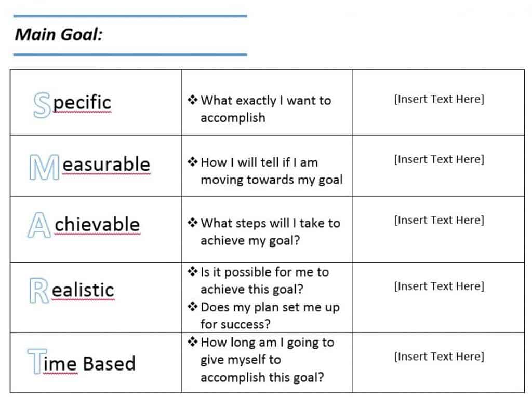
Task: Select the Insert Text Here placeholder in Realistic row
Action: pos(439,286)
